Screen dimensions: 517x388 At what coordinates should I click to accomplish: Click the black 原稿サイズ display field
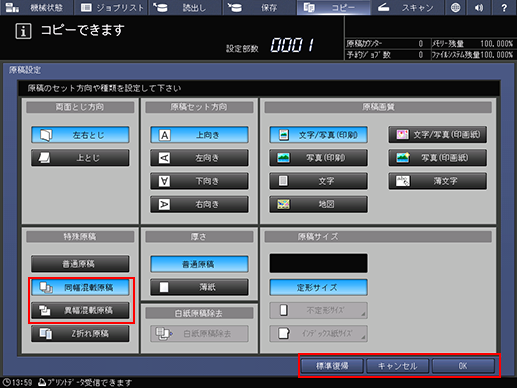pos(319,263)
